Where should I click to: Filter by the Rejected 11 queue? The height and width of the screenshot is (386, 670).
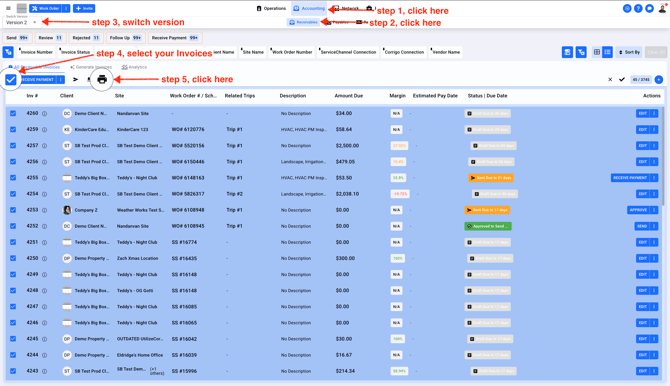85,38
